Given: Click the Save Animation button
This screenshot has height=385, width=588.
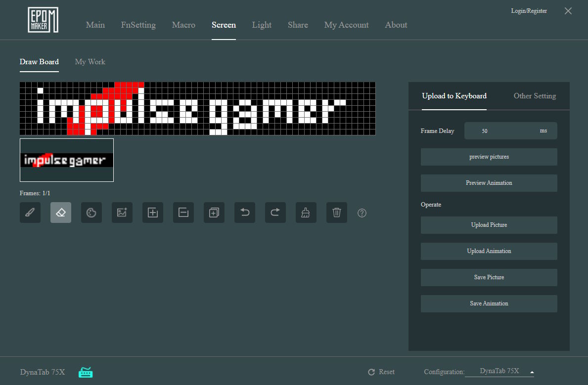Looking at the screenshot, I should click(489, 303).
